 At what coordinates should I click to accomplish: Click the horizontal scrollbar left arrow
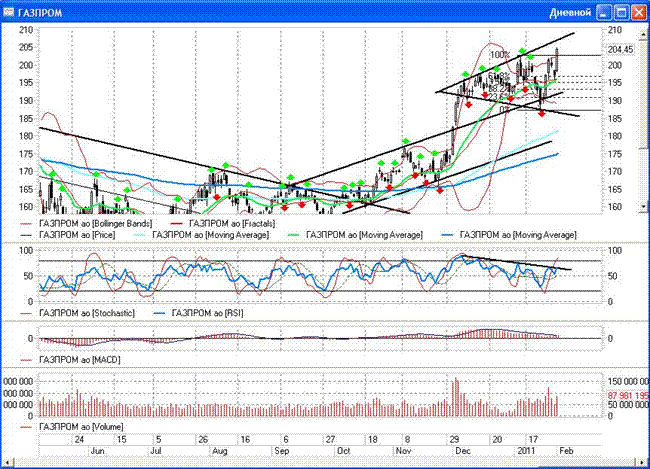(x=7, y=462)
